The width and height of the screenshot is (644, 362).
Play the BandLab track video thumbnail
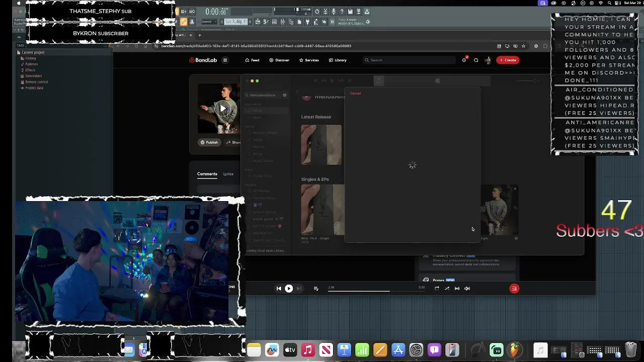222,108
